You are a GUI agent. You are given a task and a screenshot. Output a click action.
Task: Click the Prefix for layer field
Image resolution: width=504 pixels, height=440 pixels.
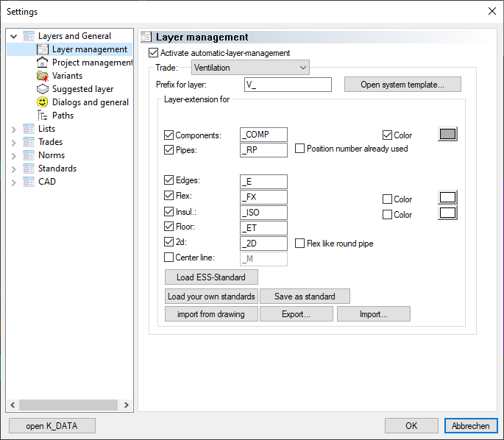coord(288,85)
